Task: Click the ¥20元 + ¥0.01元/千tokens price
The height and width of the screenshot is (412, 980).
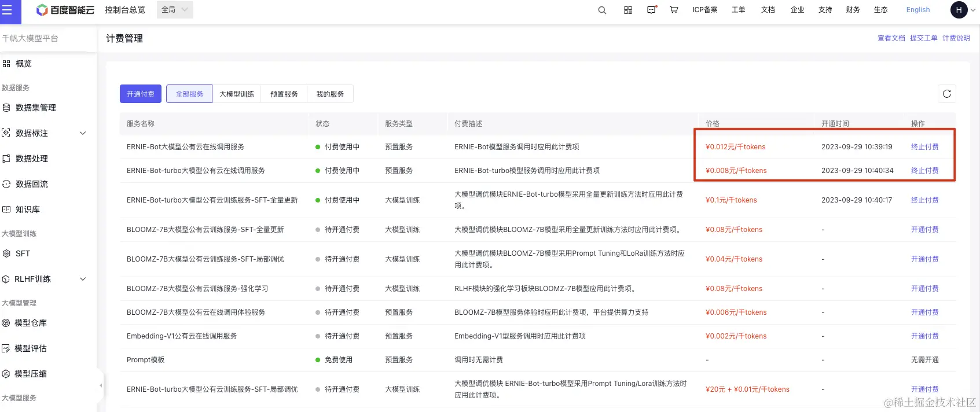Action: [x=747, y=389]
